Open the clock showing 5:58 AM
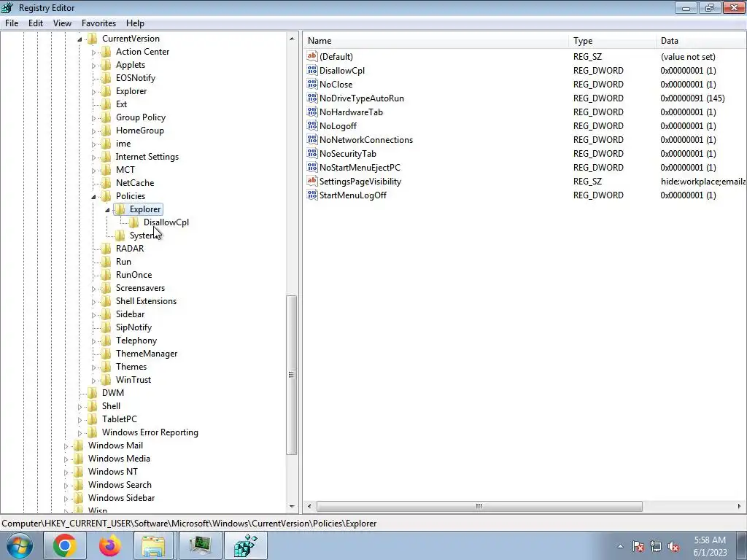The image size is (747, 560). (710, 546)
